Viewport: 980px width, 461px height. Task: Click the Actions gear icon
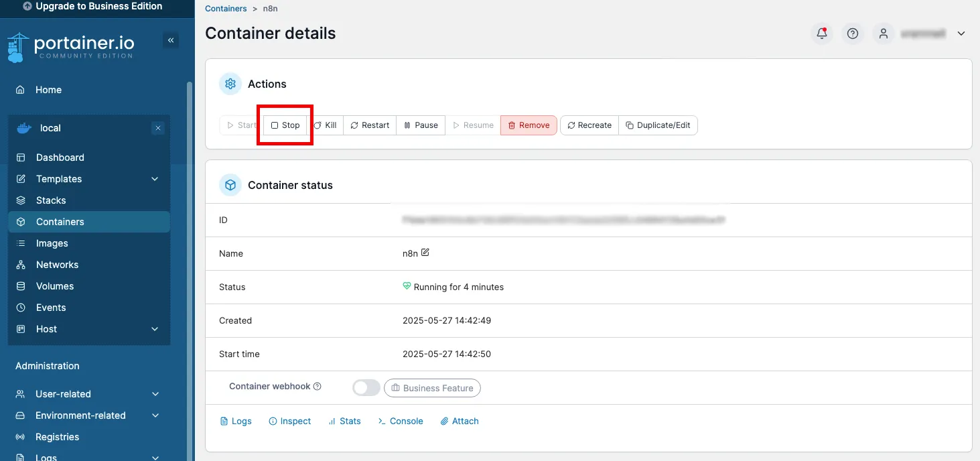[230, 84]
